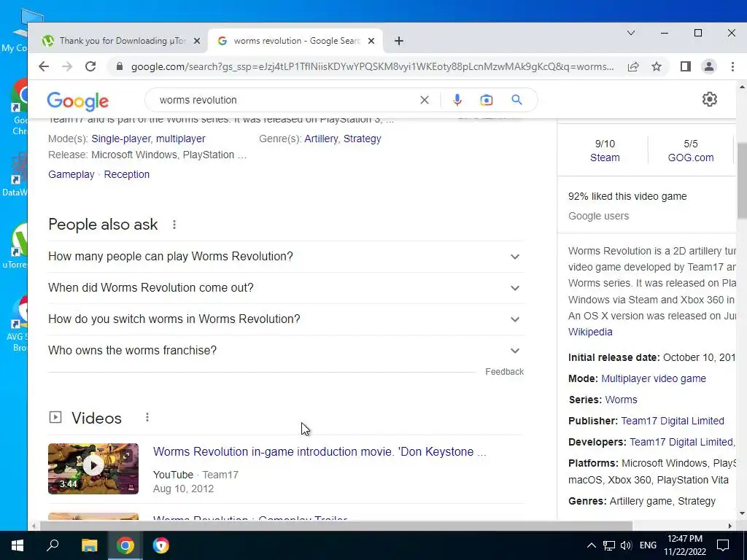This screenshot has height=560, width=747.
Task: Open People also ask three-dot options
Action: [x=174, y=225]
